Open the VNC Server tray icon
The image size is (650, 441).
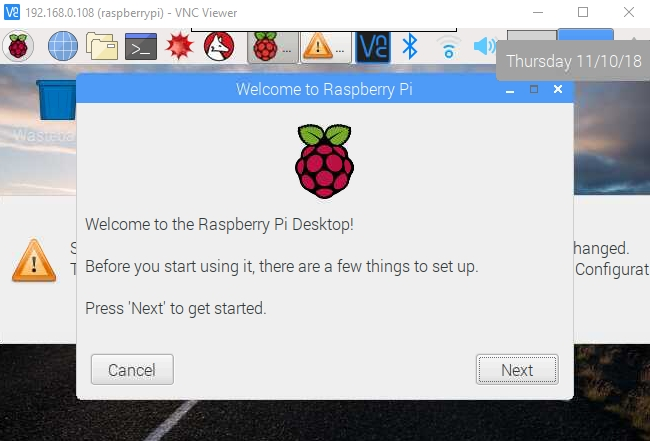point(373,47)
